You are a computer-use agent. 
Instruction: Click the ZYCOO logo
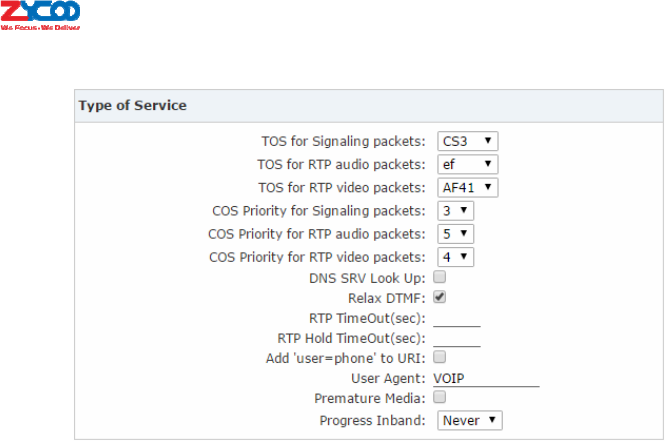coord(42,16)
